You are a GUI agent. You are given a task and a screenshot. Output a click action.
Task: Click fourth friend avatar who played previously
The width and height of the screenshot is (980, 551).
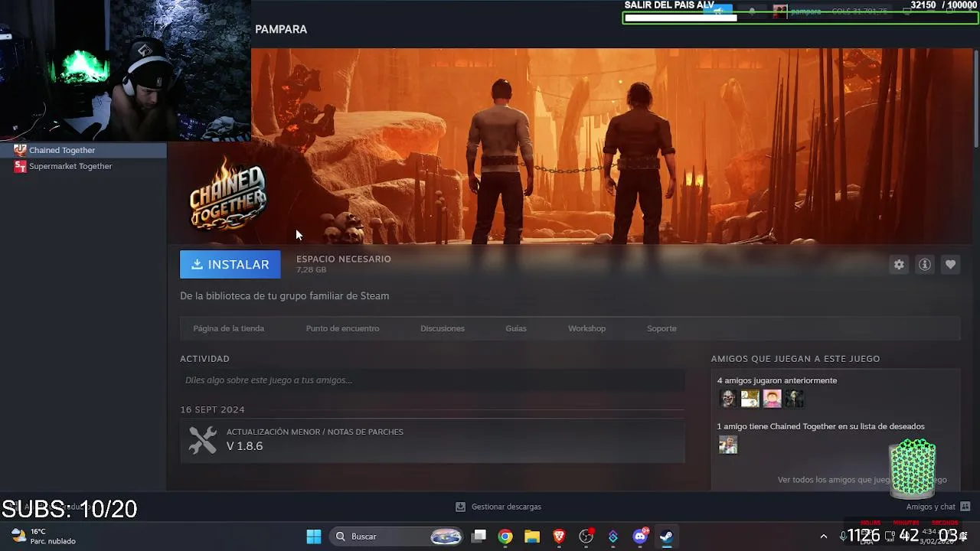tap(794, 399)
